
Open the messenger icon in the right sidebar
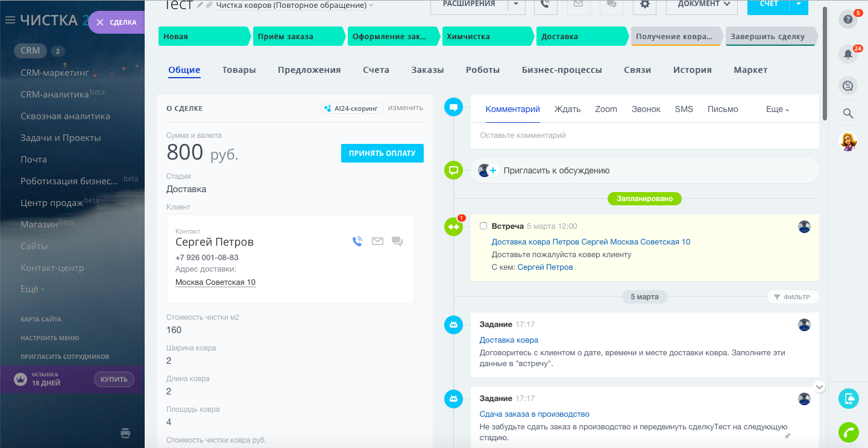[848, 86]
